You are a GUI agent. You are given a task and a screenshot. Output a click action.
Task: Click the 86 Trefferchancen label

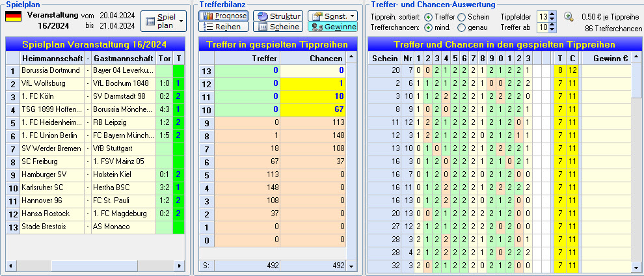tap(613, 29)
